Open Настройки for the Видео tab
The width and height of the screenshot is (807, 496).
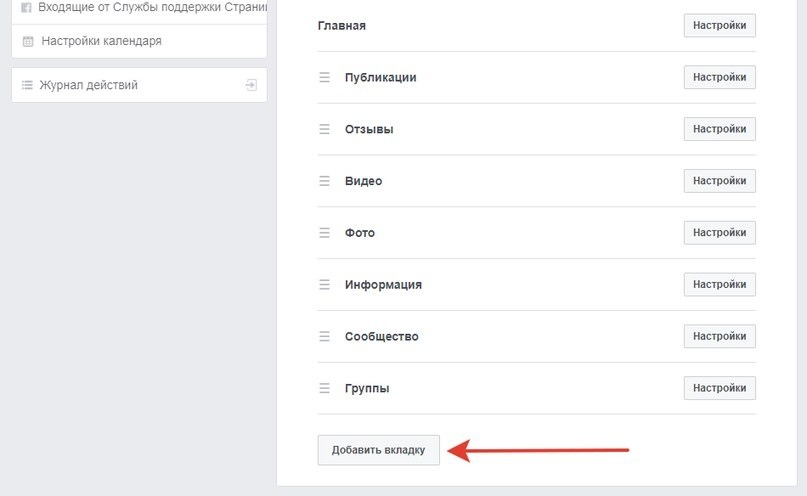(719, 181)
